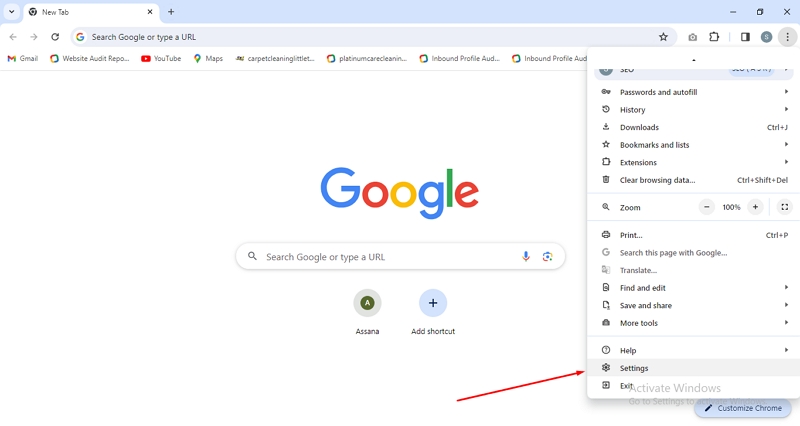This screenshot has width=800, height=426.
Task: Open Passwords and autofill submenu
Action: tap(694, 92)
